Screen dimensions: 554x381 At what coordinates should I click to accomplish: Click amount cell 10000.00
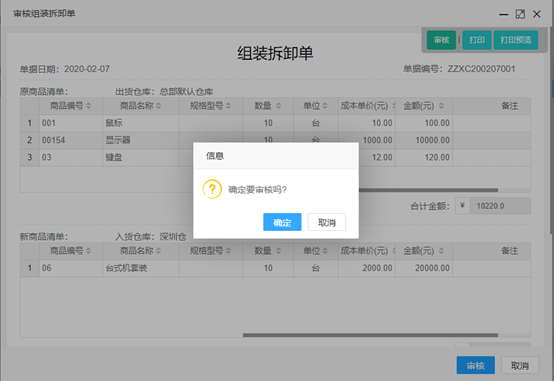(x=424, y=140)
